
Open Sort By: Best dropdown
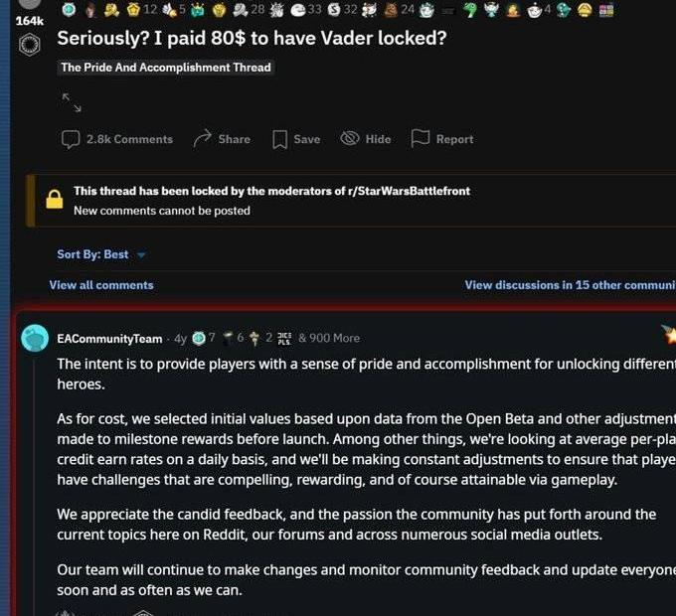pos(101,254)
